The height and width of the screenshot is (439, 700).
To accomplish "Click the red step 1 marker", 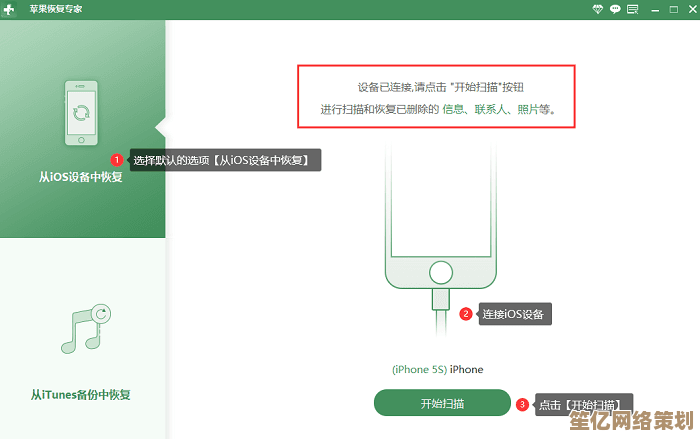I will tap(117, 160).
